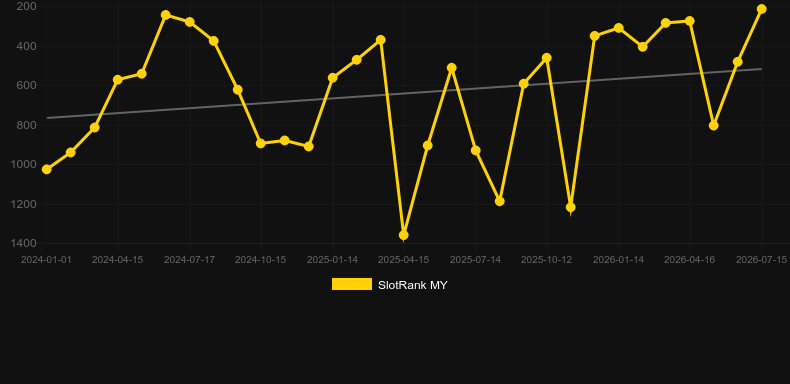Select the data point at 2026-04-16

click(x=690, y=21)
